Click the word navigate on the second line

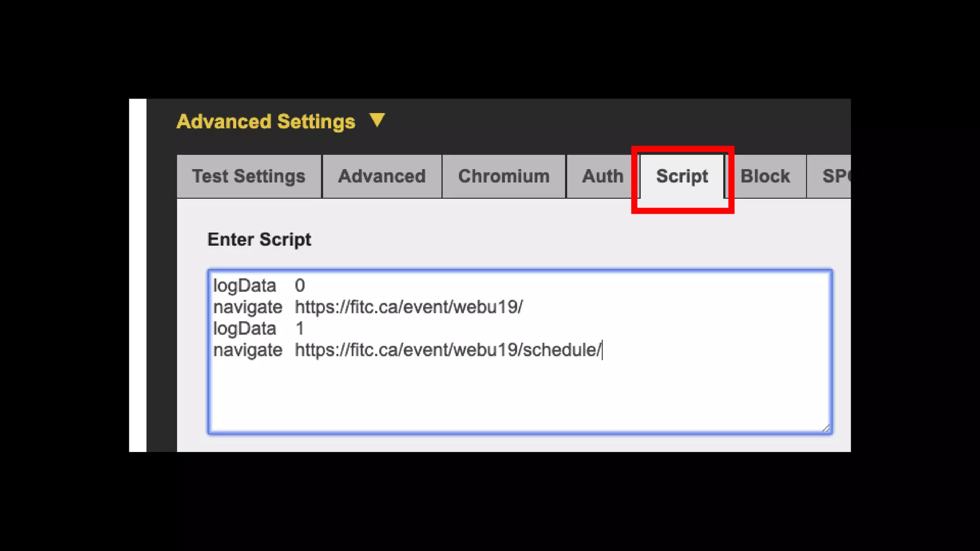247,307
